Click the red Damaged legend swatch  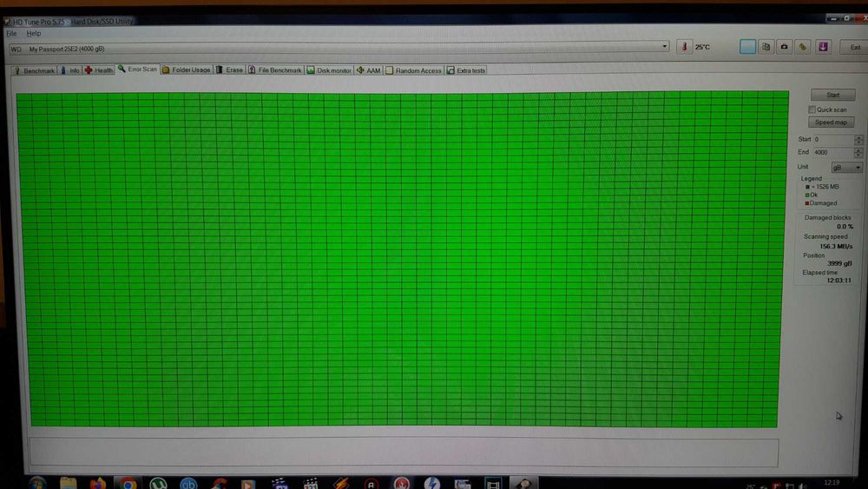tap(807, 203)
